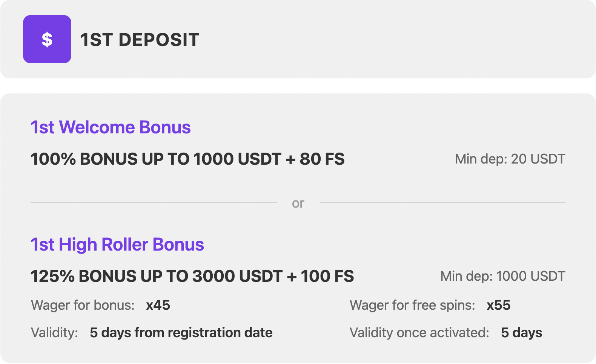Click '5 days from registration date' text
Viewport: 596px width, 364px height.
point(181,333)
